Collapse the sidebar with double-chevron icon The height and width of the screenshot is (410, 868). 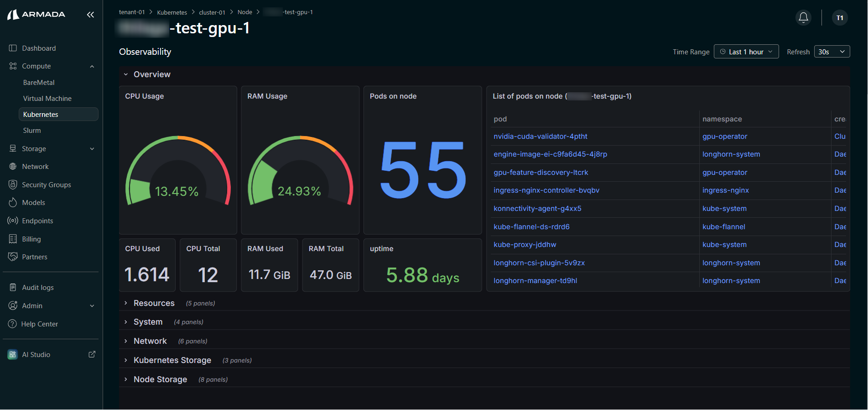click(x=90, y=15)
